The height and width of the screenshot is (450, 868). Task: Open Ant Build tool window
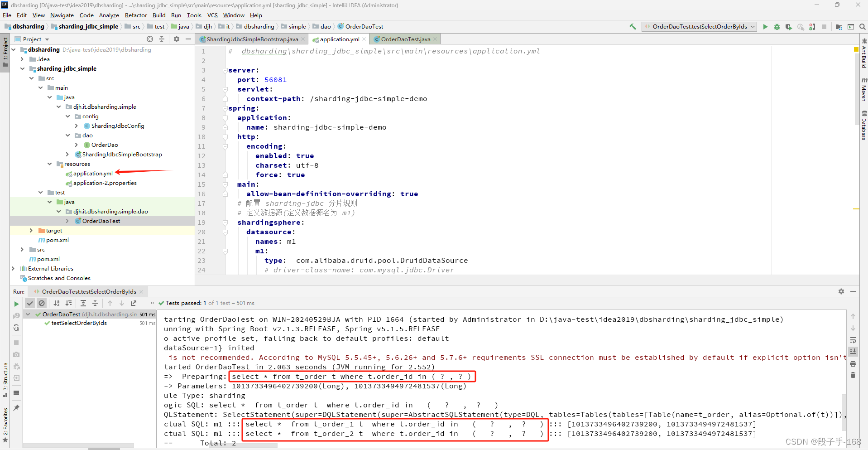point(864,53)
